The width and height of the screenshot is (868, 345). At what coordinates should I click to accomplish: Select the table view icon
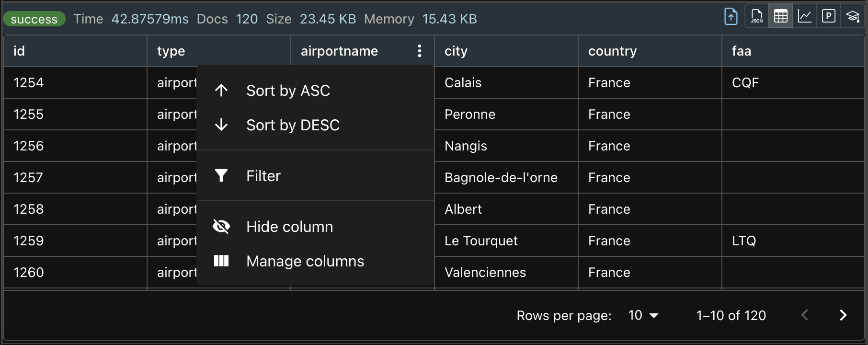[x=781, y=17]
